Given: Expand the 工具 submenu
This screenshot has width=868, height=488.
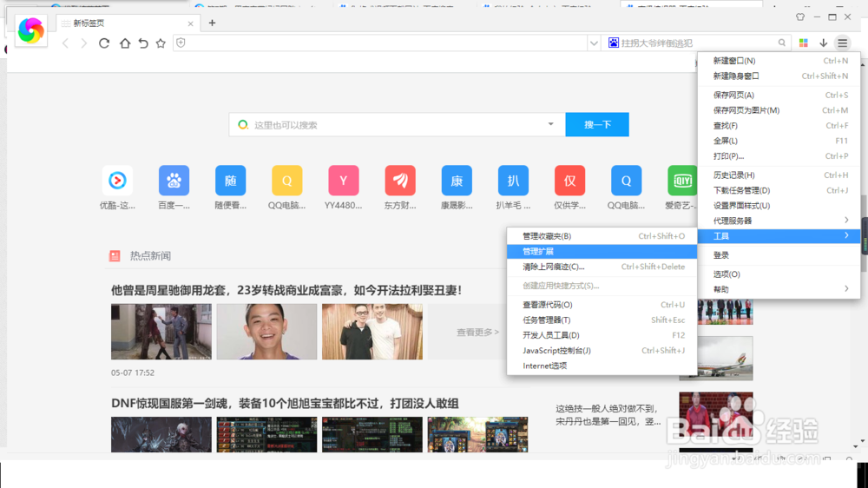Looking at the screenshot, I should 779,236.
